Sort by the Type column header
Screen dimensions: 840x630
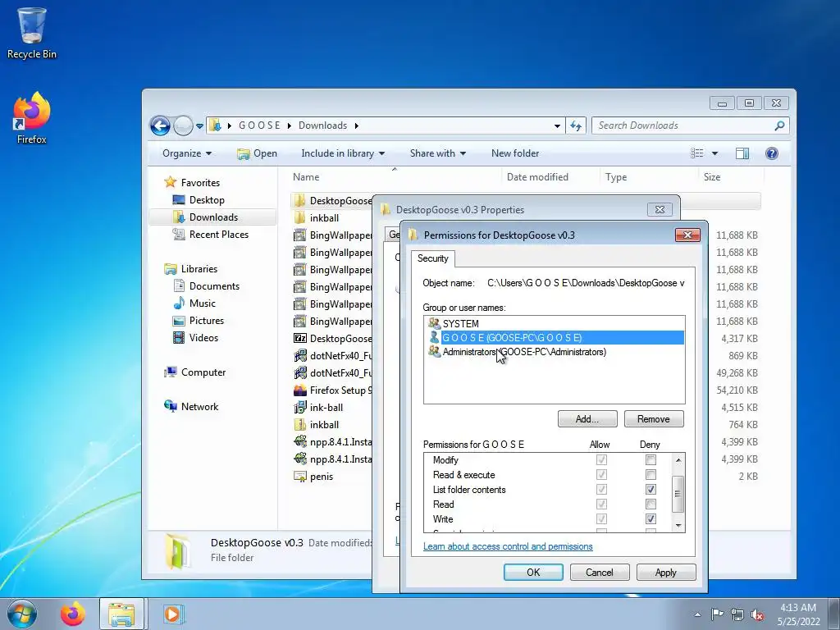click(x=616, y=177)
